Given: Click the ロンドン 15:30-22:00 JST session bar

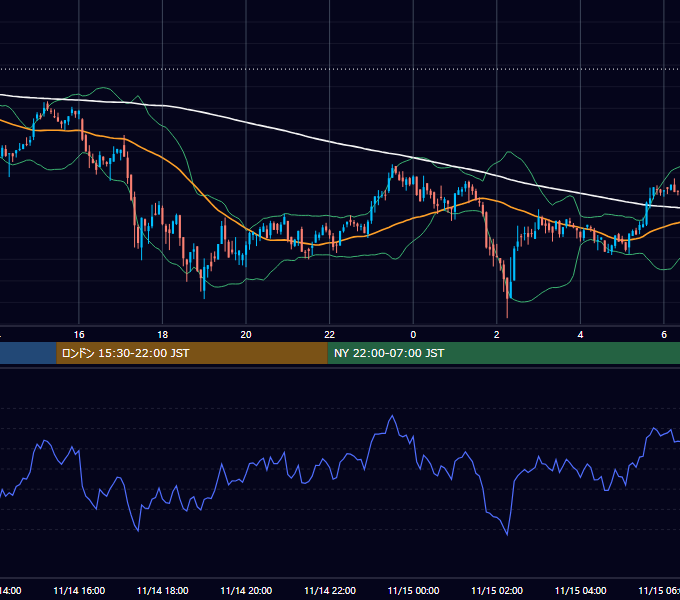Looking at the screenshot, I should click(192, 353).
